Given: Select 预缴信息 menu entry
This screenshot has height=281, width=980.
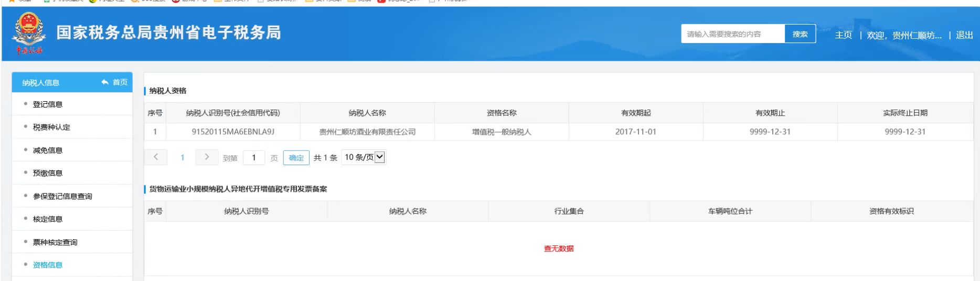Looking at the screenshot, I should point(48,173).
